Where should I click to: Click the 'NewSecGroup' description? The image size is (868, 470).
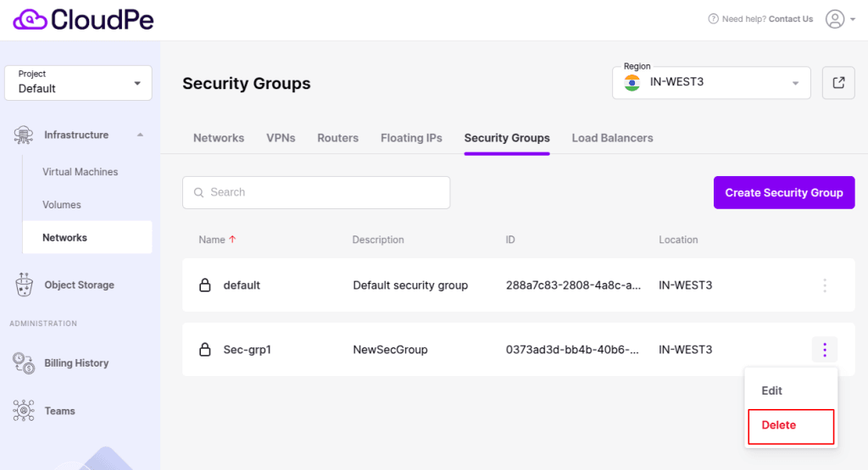390,350
